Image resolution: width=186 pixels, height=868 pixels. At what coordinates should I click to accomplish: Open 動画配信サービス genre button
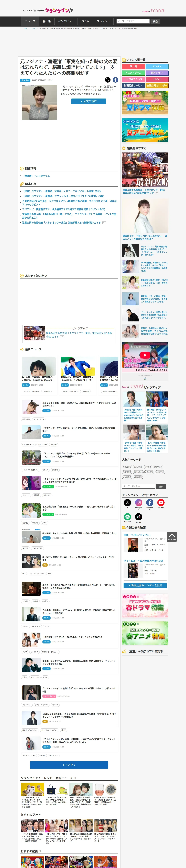coord(133,86)
